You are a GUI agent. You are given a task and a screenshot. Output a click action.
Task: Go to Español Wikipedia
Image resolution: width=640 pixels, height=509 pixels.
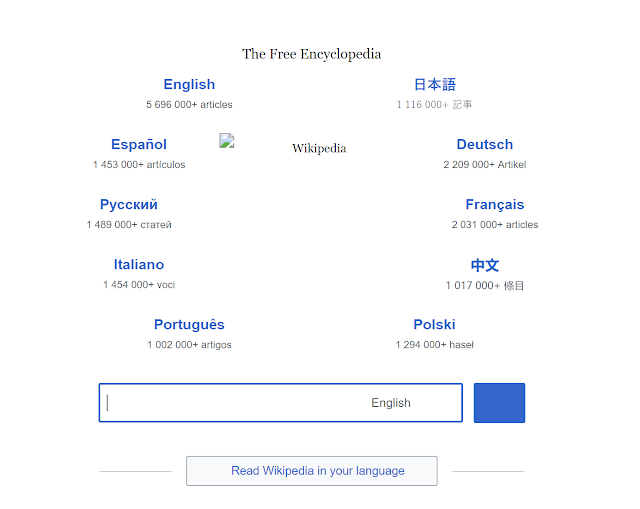coord(139,144)
